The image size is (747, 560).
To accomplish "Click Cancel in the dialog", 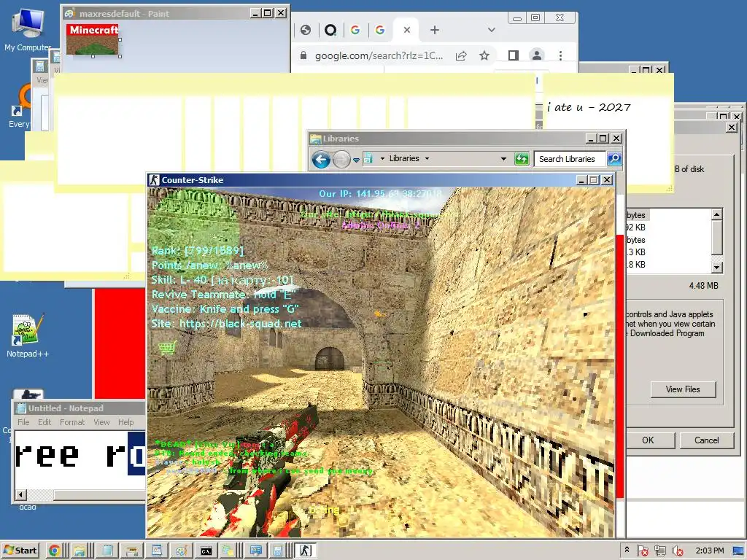I will [706, 440].
